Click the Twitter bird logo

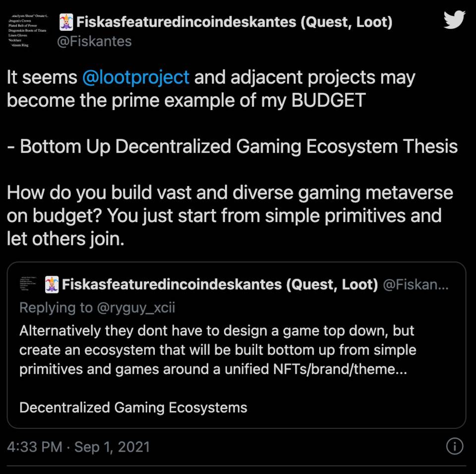click(454, 20)
